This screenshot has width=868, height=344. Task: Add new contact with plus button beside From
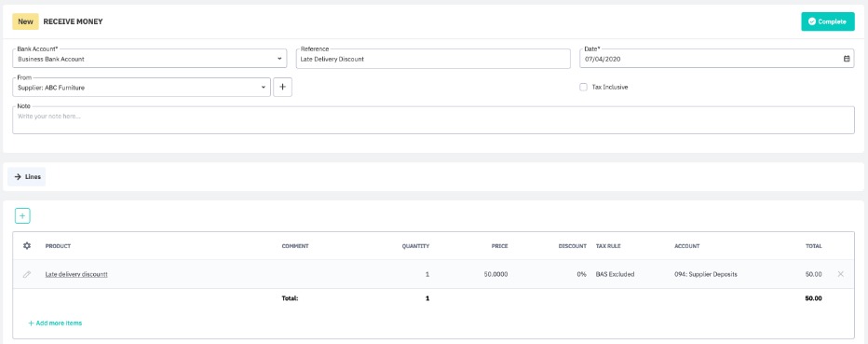(x=282, y=88)
